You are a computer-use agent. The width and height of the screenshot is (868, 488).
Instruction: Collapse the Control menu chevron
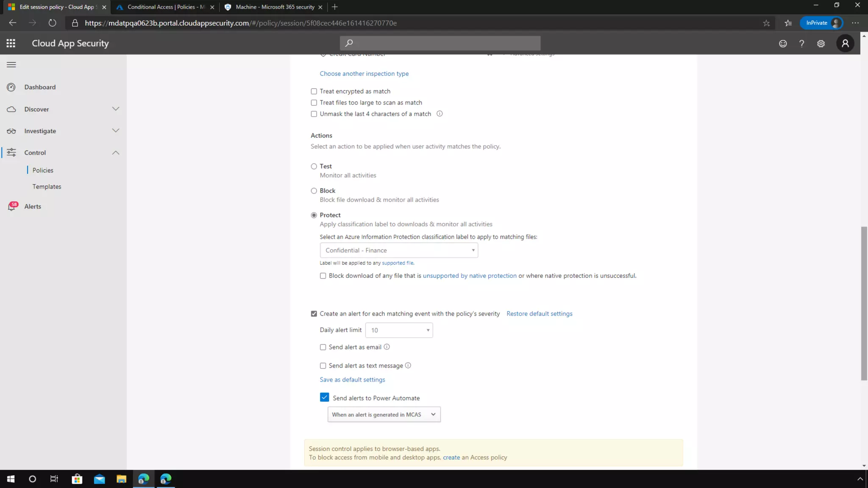point(116,152)
